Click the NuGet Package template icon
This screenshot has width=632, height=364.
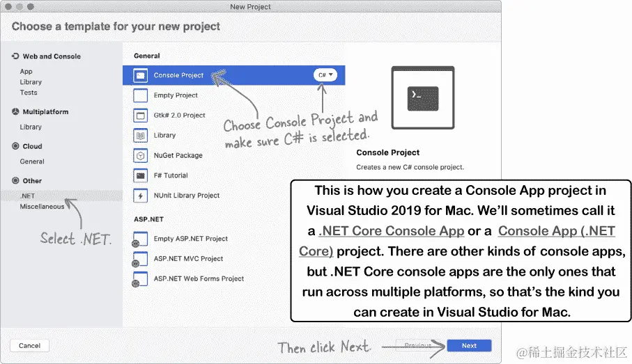(x=140, y=155)
